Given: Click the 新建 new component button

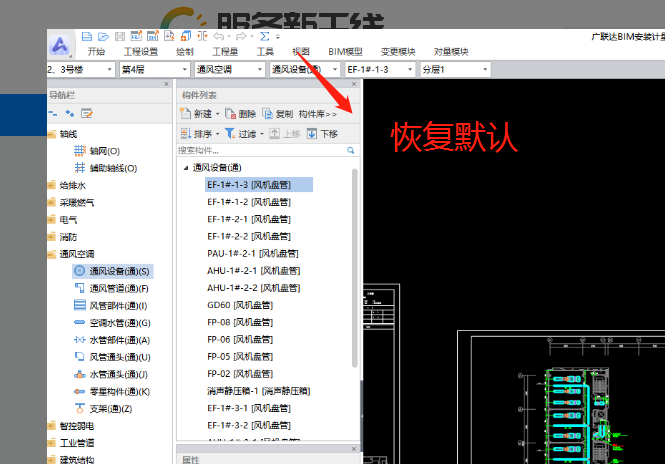Looking at the screenshot, I should [196, 114].
